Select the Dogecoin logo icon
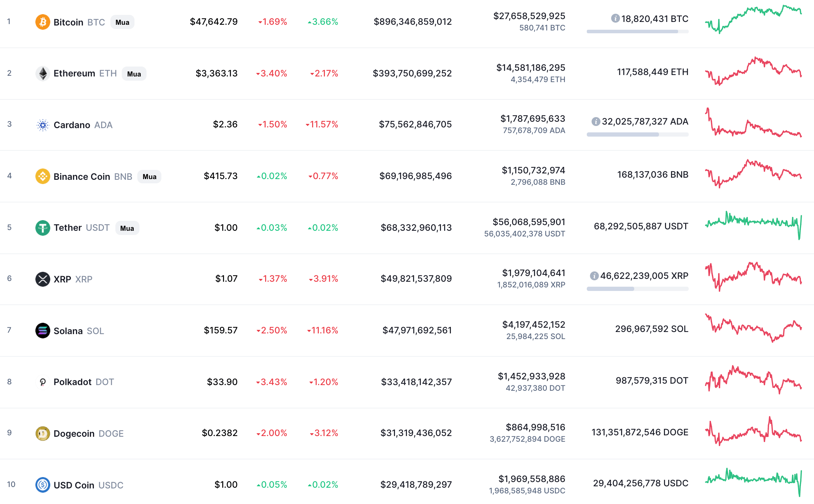 pyautogui.click(x=42, y=433)
